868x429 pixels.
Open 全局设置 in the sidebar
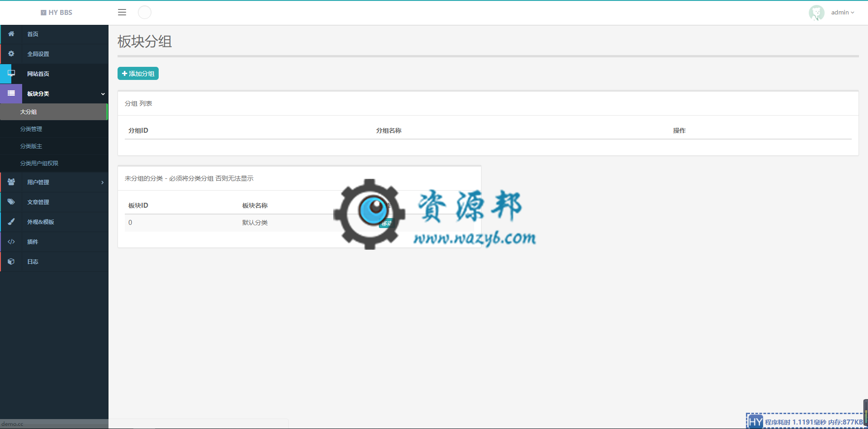[x=54, y=54]
